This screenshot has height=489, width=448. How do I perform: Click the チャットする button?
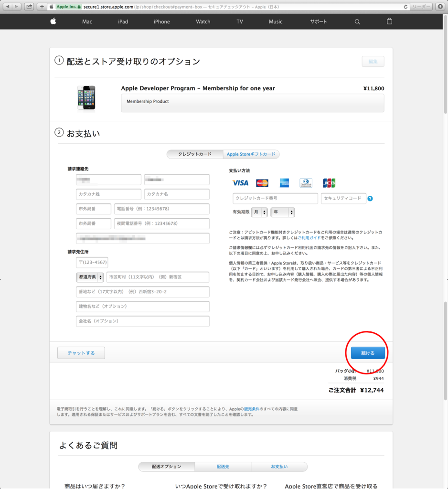[81, 353]
